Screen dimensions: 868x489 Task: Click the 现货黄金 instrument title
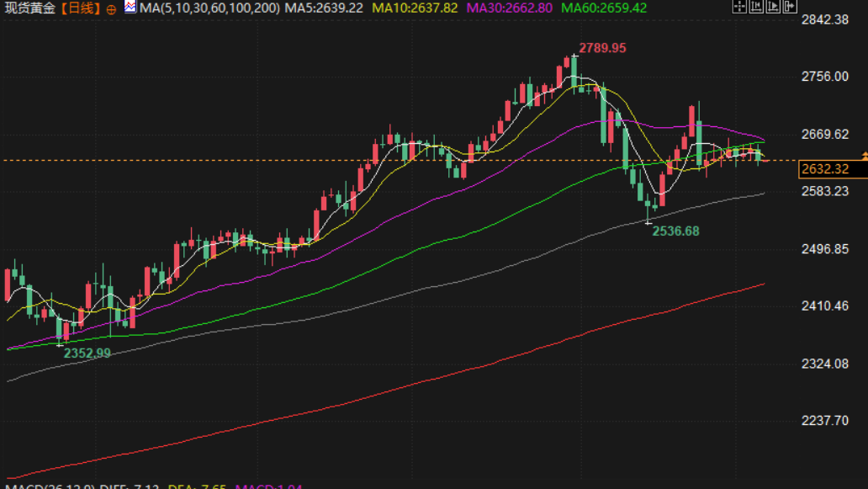(x=30, y=8)
